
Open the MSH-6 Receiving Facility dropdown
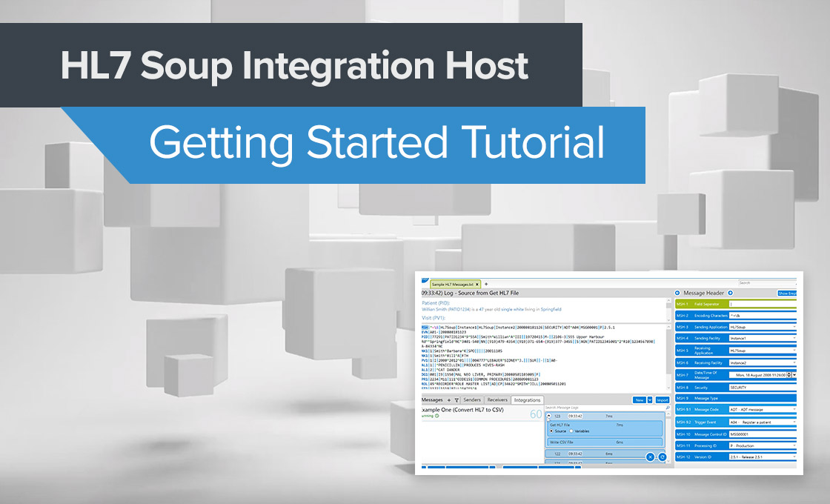[794, 362]
